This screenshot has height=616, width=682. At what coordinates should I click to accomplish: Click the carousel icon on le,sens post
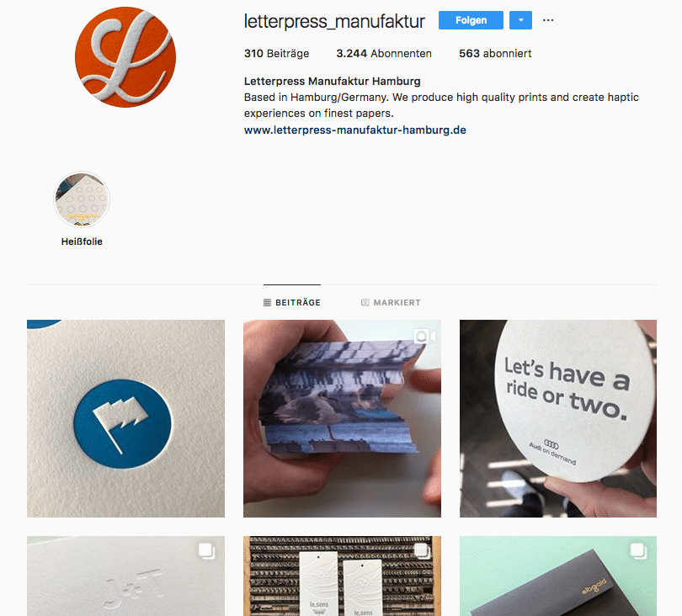point(423,551)
